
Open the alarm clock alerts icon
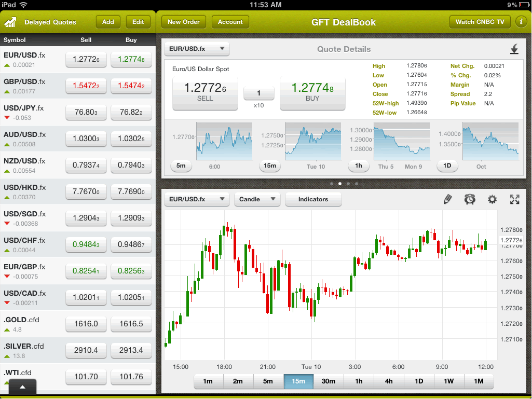point(470,199)
